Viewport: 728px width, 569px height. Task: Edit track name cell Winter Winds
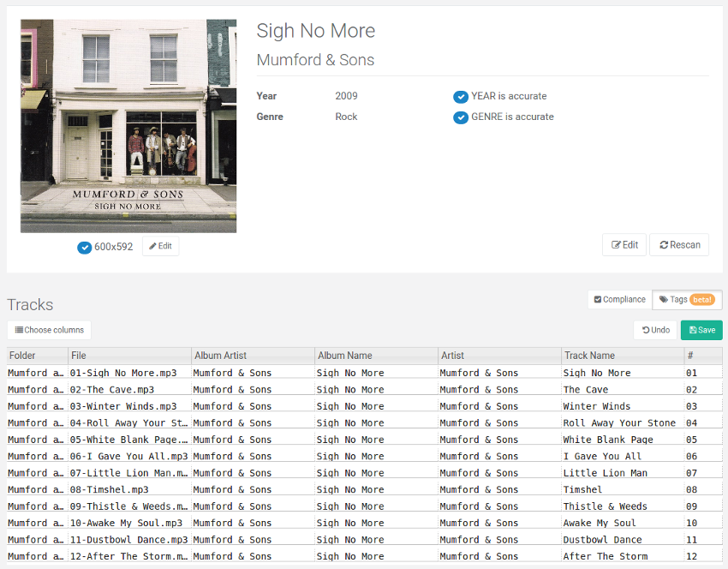pyautogui.click(x=623, y=406)
